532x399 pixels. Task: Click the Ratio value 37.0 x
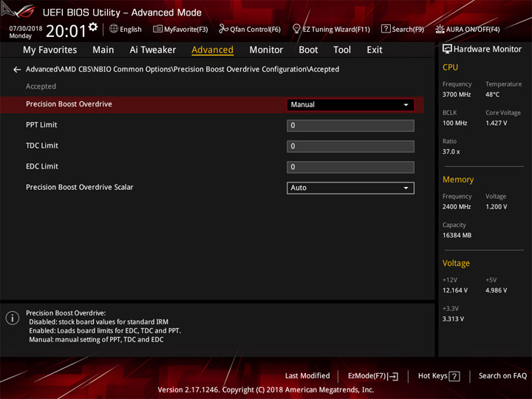[x=451, y=151]
